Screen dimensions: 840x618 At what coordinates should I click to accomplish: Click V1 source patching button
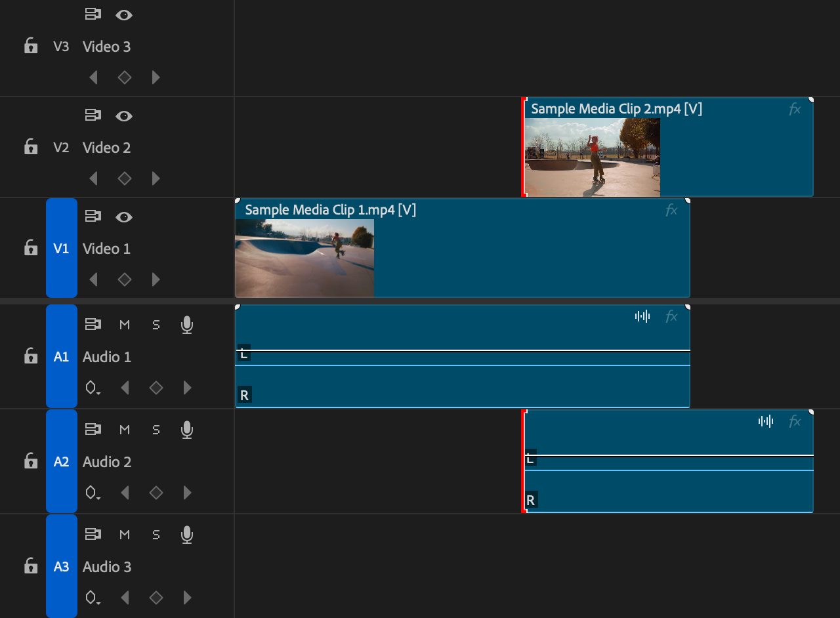[61, 248]
